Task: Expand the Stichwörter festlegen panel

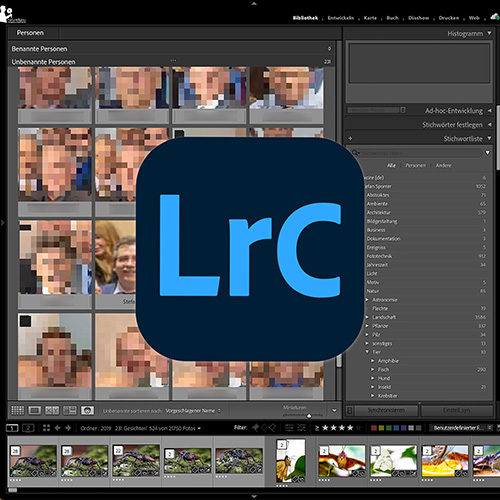Action: pos(489,124)
